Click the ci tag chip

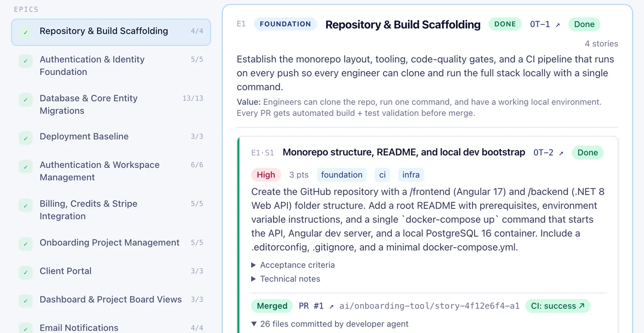382,175
